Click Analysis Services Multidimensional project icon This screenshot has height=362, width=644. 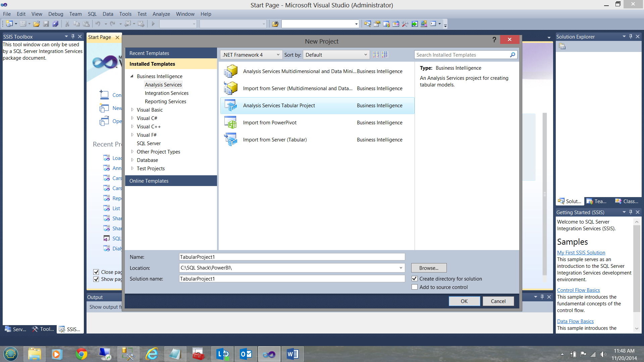231,71
